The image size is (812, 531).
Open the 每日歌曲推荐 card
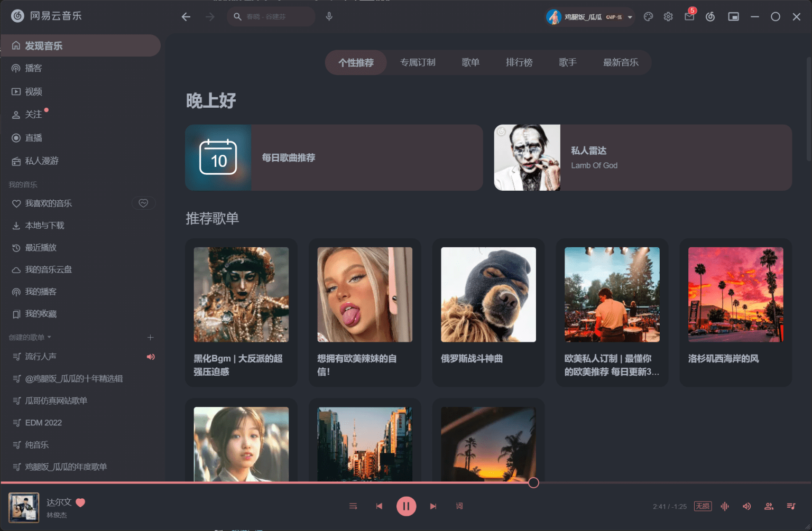pos(334,157)
